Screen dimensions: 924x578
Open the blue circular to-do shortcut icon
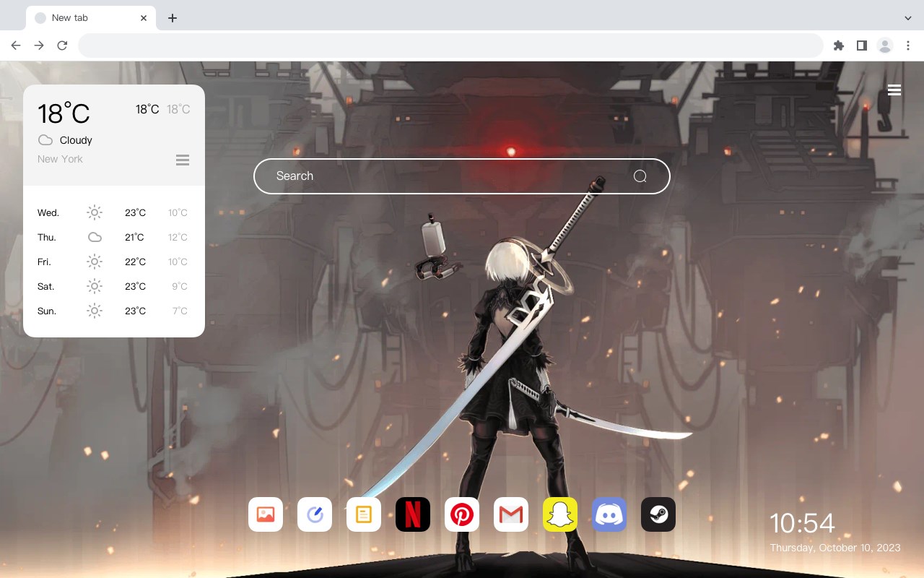click(315, 514)
